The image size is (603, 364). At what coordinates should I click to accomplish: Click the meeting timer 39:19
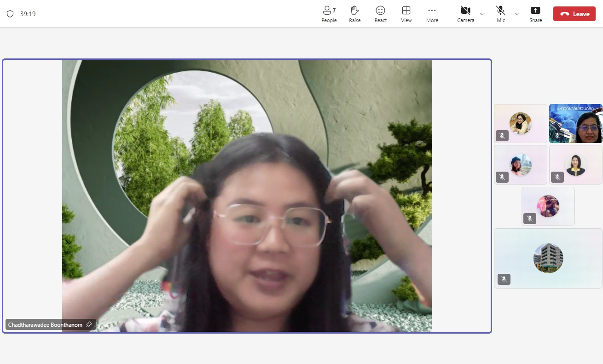click(x=28, y=14)
